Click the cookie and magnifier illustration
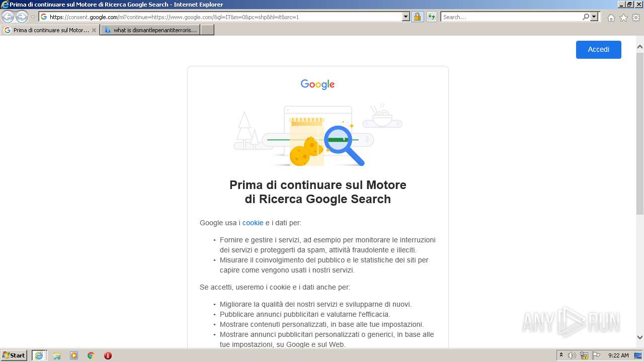 point(318,136)
